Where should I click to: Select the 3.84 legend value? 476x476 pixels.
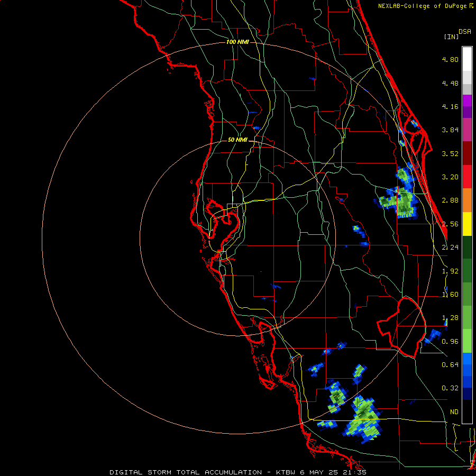[450, 130]
